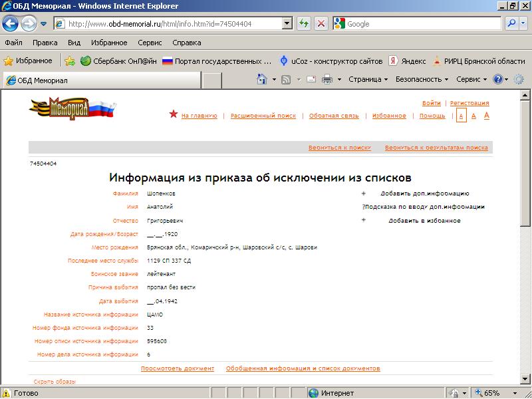The width and height of the screenshot is (532, 399).
Task: Expand the Страница dropdown menu
Action: 368,79
